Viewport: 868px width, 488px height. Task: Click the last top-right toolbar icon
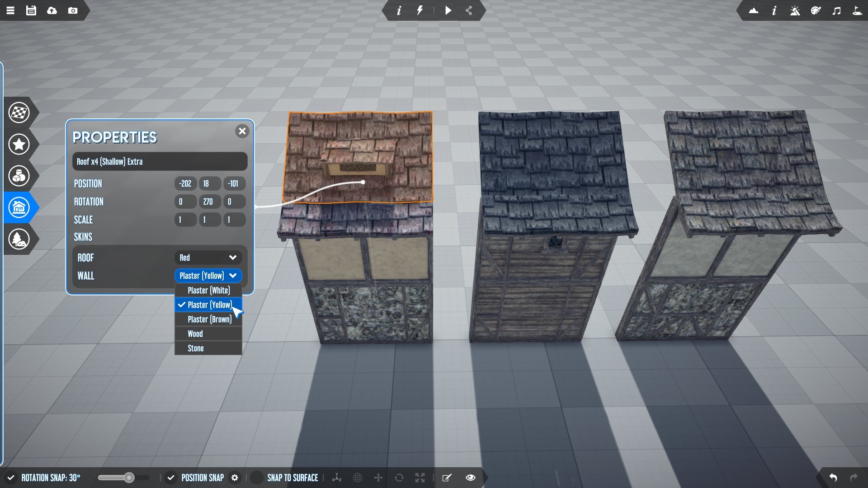pos(857,10)
